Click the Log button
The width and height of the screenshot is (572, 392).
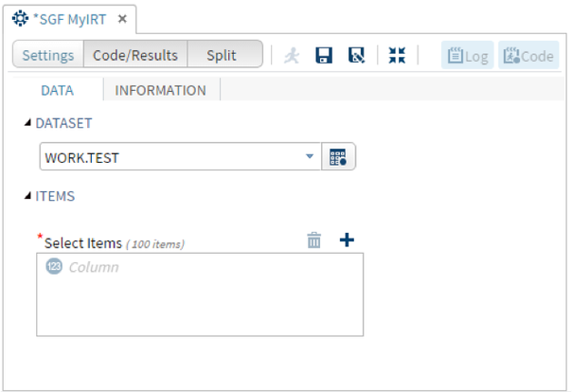pyautogui.click(x=467, y=56)
